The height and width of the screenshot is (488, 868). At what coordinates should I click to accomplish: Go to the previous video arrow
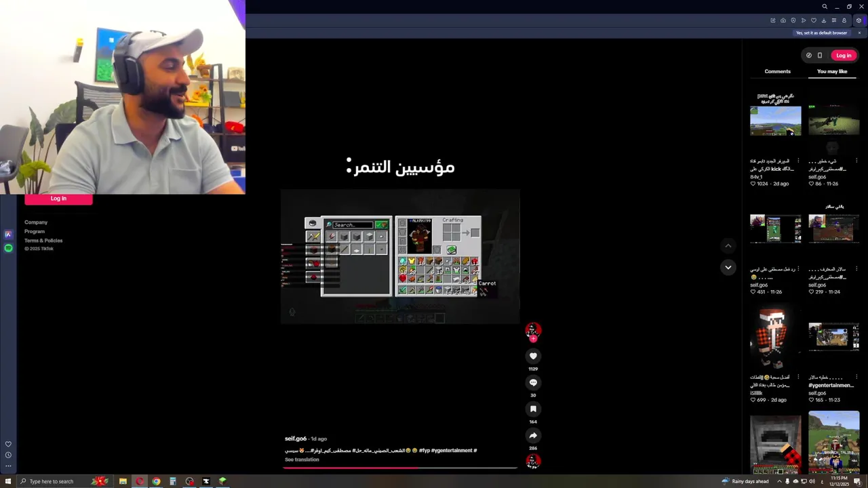tap(728, 245)
